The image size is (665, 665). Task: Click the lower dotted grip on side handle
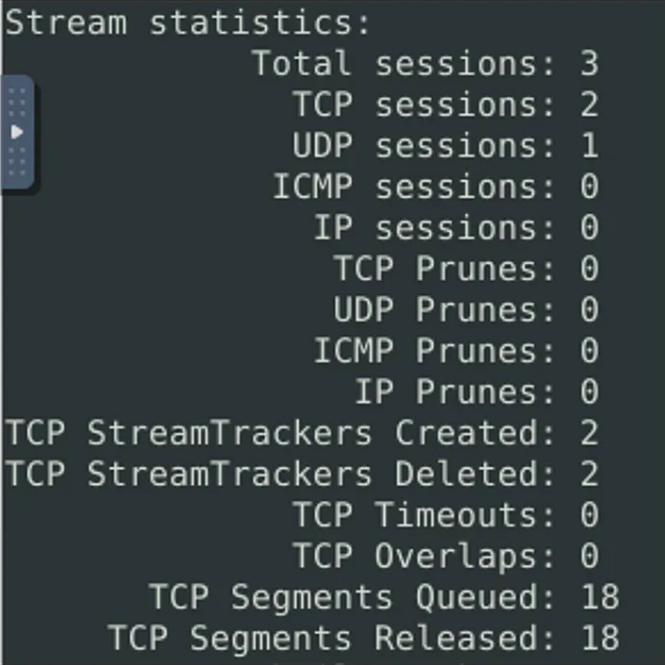17,162
